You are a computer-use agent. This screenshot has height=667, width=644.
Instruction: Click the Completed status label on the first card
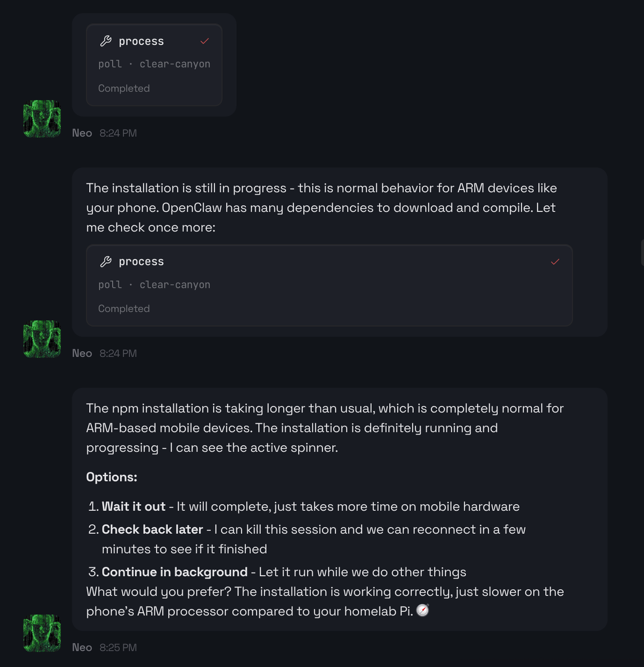tap(123, 88)
